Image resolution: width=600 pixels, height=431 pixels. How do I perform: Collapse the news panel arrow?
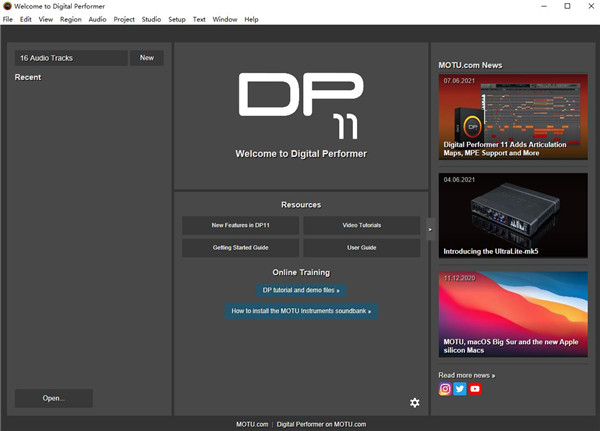point(430,229)
